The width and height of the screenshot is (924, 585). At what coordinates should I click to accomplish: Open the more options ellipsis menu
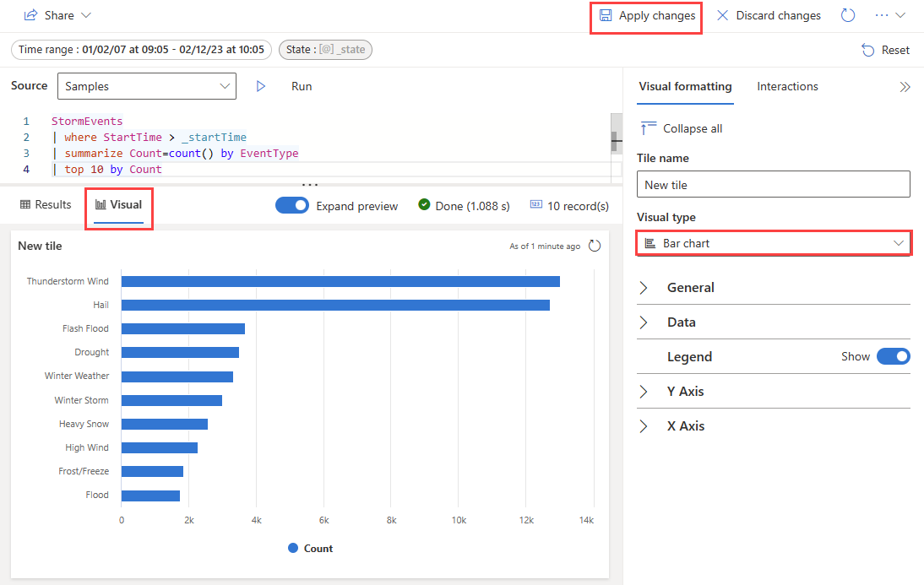pos(882,15)
